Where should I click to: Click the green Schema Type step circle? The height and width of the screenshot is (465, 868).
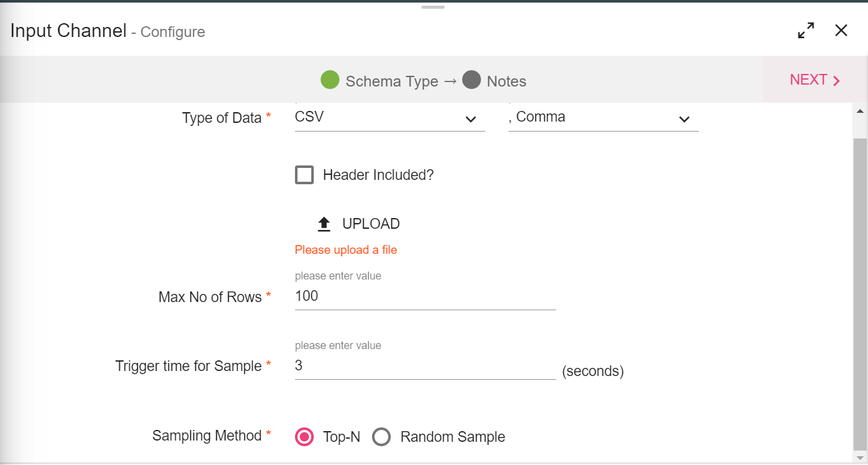tap(329, 80)
